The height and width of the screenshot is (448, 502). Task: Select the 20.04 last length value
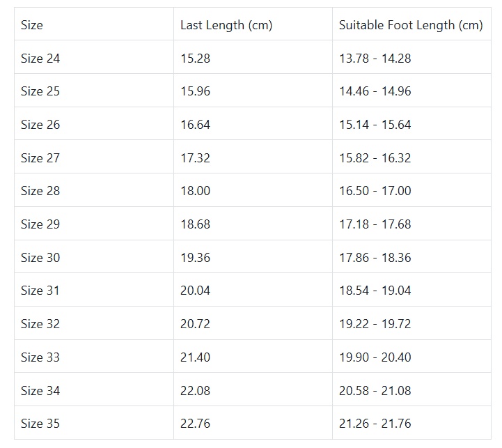pos(195,291)
